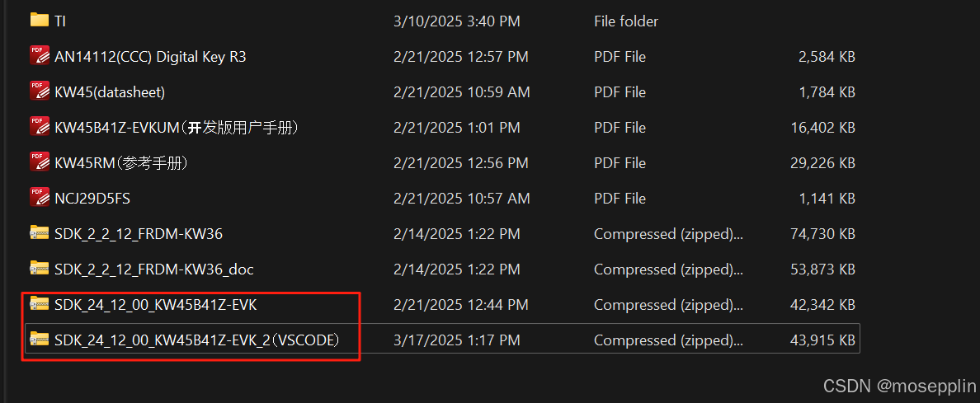Select the NCJ29D5FS file name
This screenshot has width=980, height=403.
coord(92,199)
